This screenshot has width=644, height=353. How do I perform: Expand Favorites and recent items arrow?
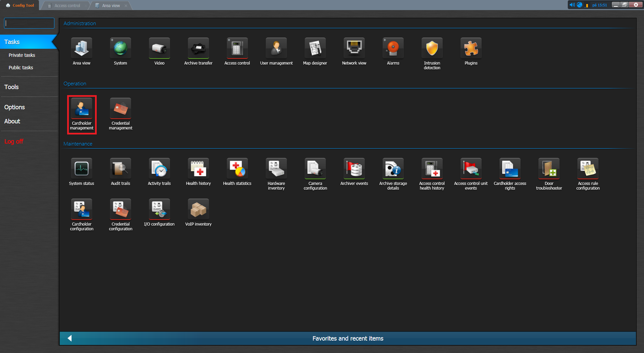(x=70, y=338)
